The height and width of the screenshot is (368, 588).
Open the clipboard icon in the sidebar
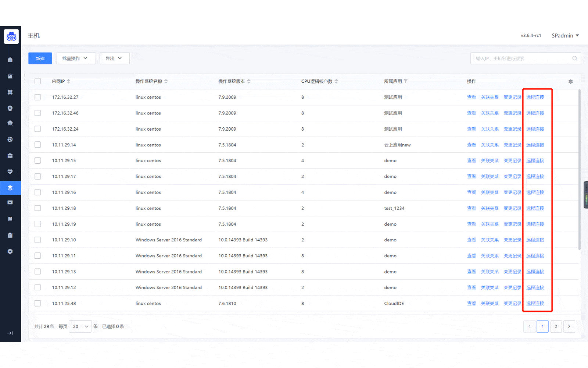pos(10,235)
